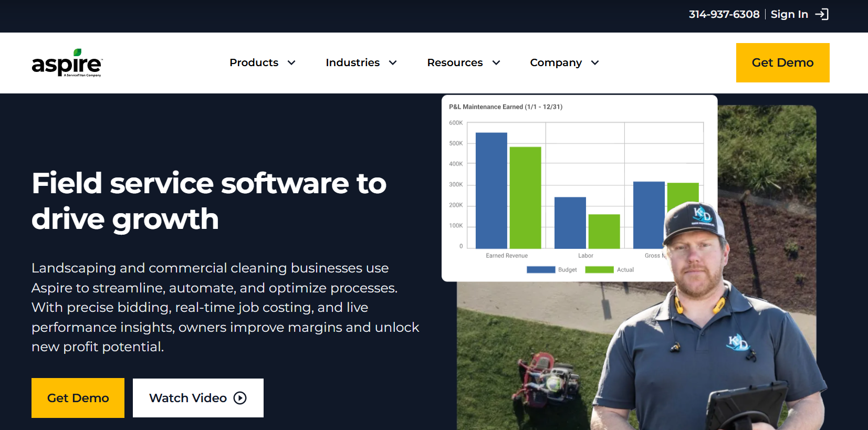Screen dimensions: 868x430
Task: Click the blue Earned Revenue budget bar
Action: click(x=491, y=190)
